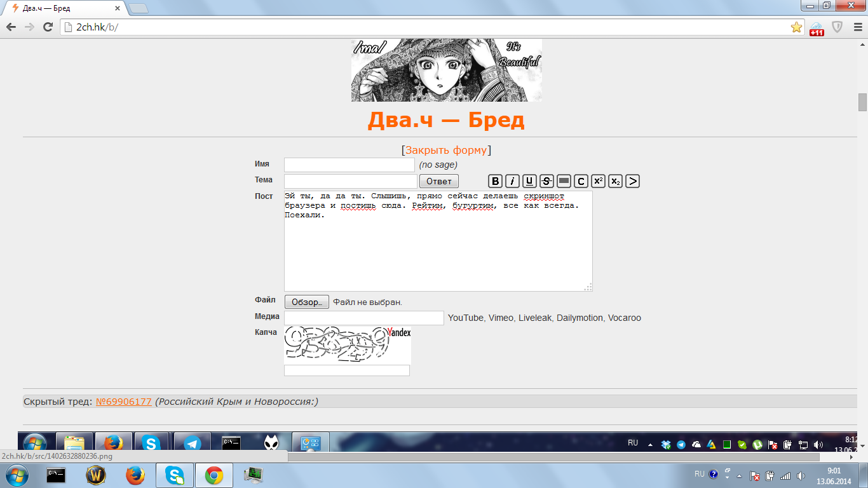
Task: Focus the captcha answer input field
Action: point(347,370)
